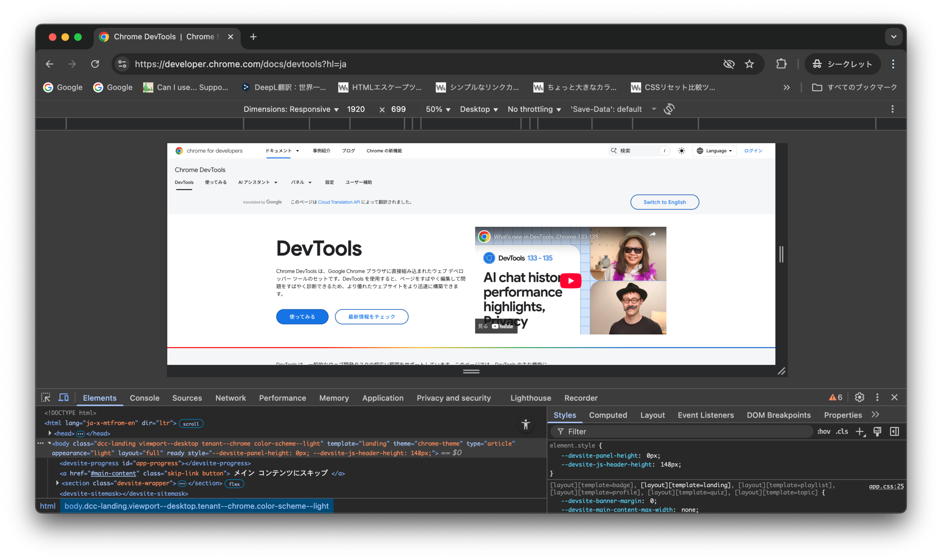Image resolution: width=942 pixels, height=560 pixels.
Task: Show more Styles pane tabs chevron
Action: click(x=875, y=415)
